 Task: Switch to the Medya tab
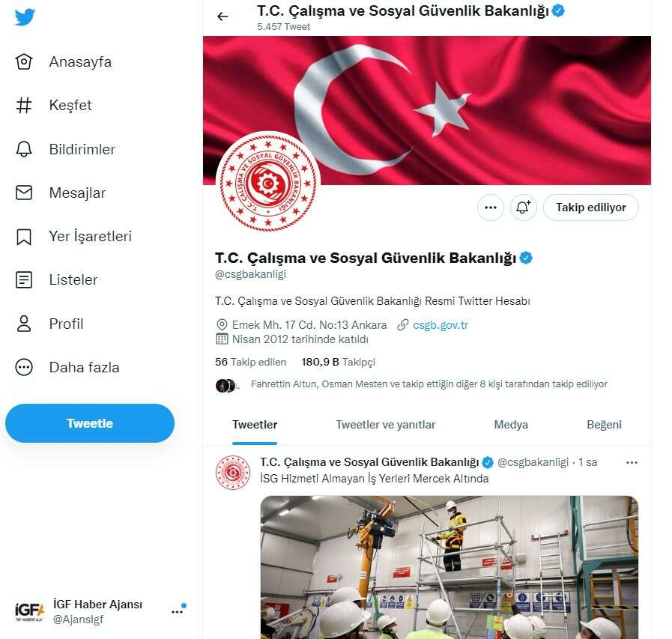point(510,425)
